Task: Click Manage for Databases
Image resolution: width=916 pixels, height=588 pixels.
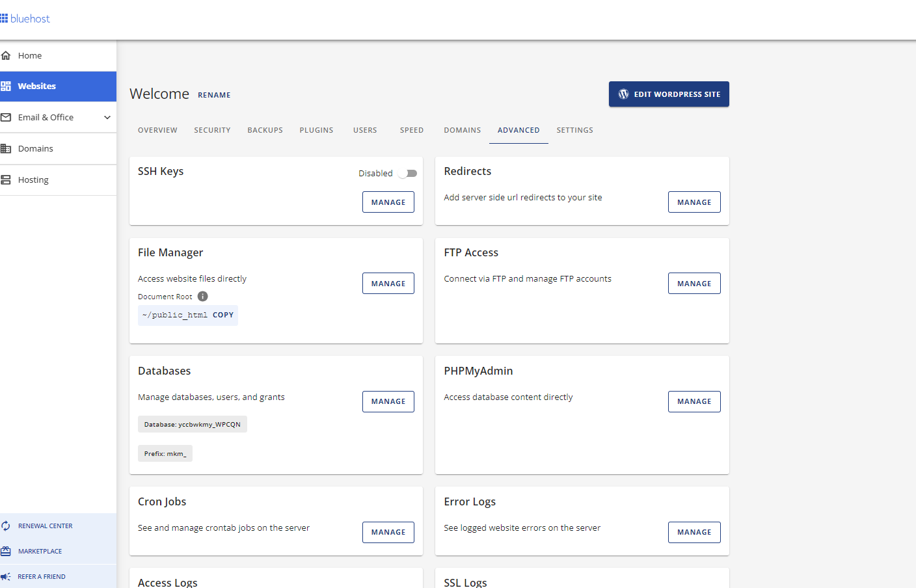Action: [388, 401]
